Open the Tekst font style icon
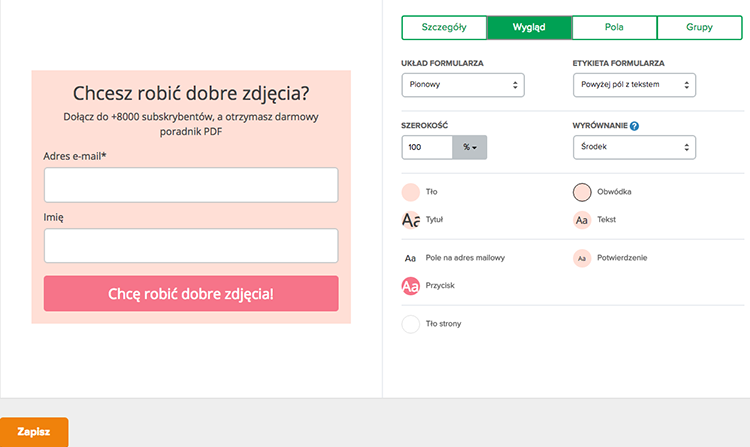The height and width of the screenshot is (447, 750). pos(582,220)
